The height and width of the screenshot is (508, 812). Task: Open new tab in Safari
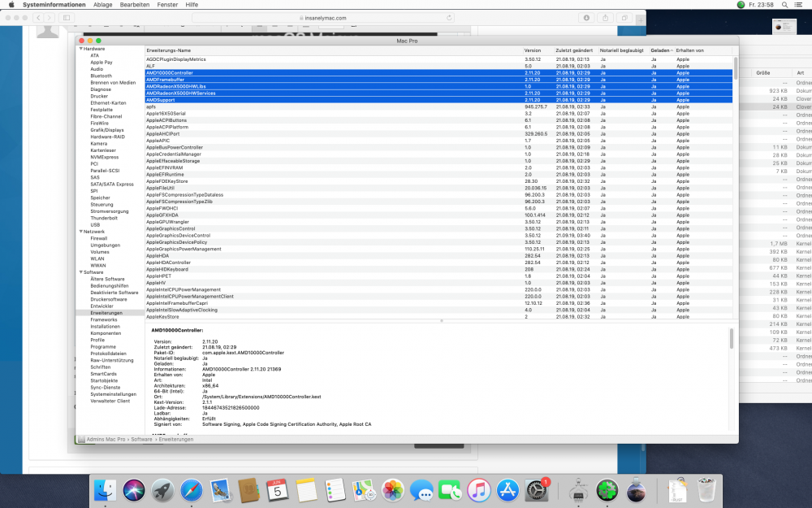pyautogui.click(x=641, y=20)
